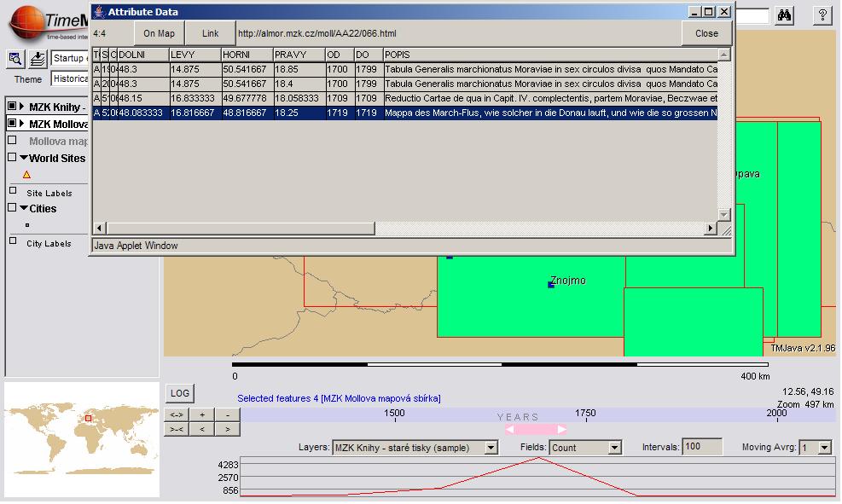Viewport: 842px width, 504px height.
Task: Click the table scroll down arrow
Action: (724, 215)
